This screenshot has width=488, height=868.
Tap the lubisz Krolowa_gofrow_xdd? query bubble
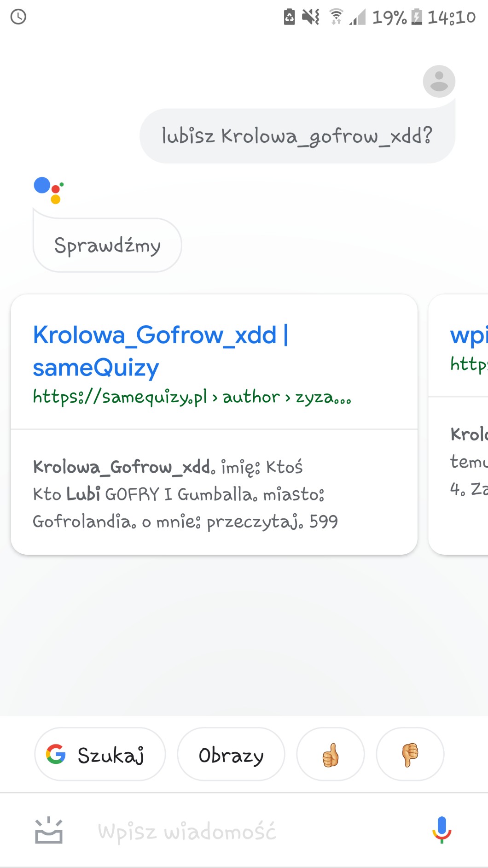tap(297, 136)
